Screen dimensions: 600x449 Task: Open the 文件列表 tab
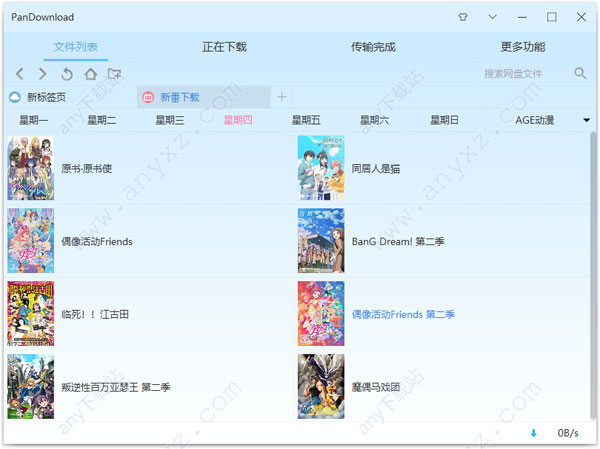point(75,47)
